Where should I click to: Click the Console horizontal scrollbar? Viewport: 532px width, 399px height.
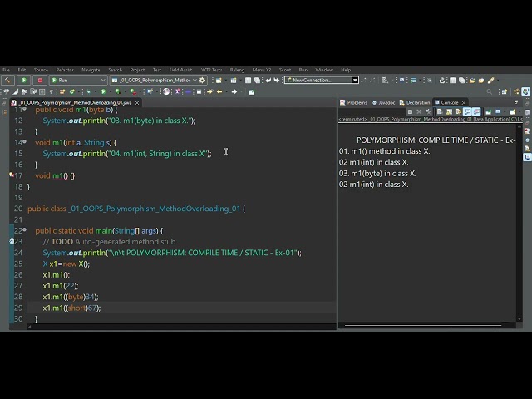[x=423, y=325]
